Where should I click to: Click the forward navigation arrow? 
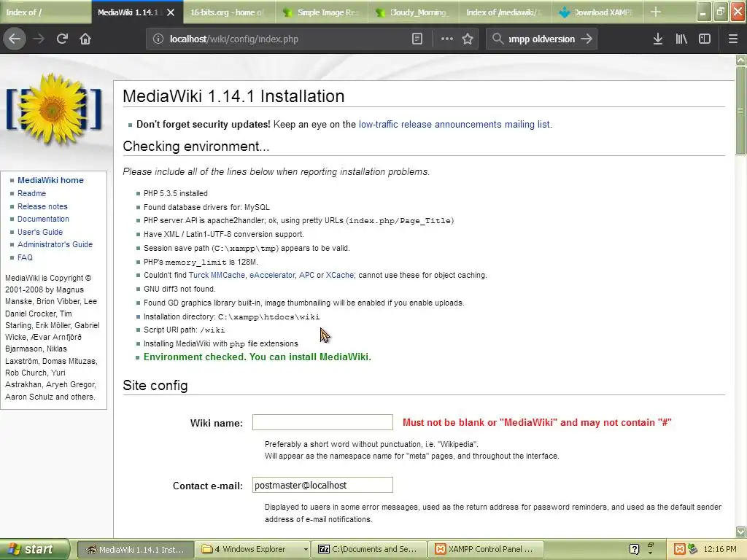coord(39,39)
